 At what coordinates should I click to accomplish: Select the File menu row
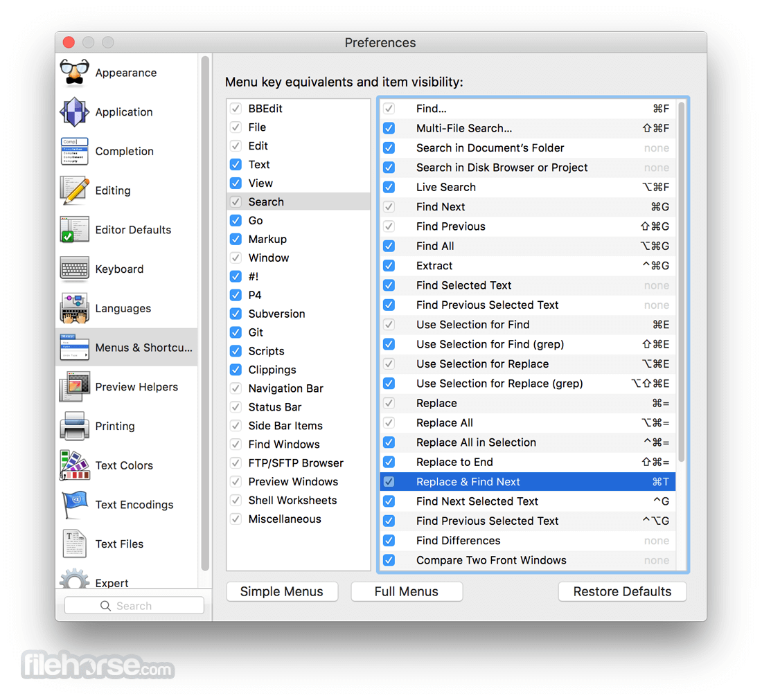(x=299, y=127)
